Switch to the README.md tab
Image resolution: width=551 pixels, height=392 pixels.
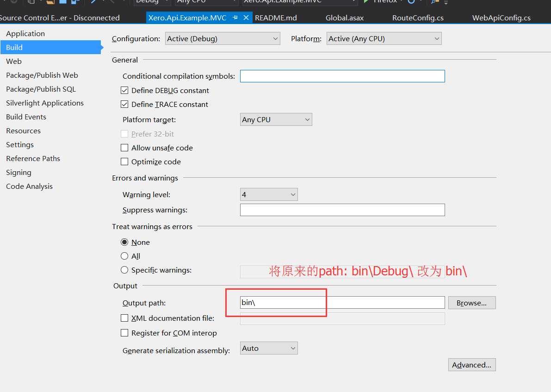[276, 18]
